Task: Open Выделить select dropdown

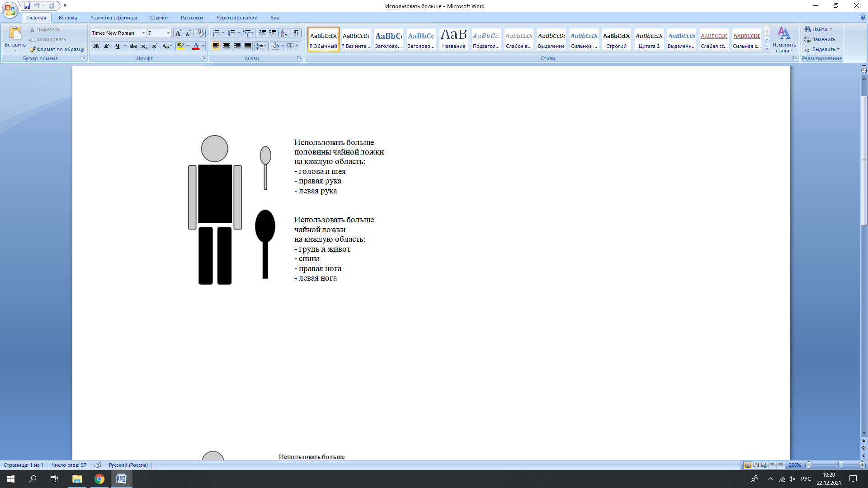Action: tap(822, 49)
